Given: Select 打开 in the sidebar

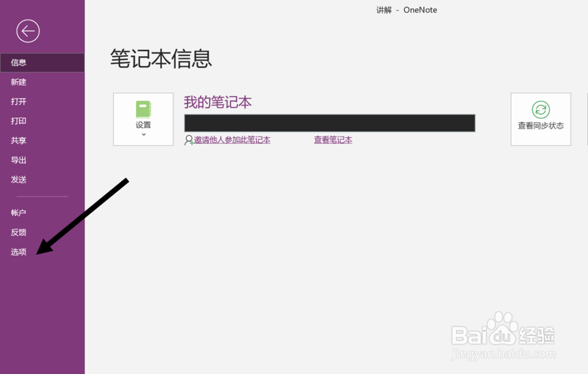Looking at the screenshot, I should coord(42,101).
